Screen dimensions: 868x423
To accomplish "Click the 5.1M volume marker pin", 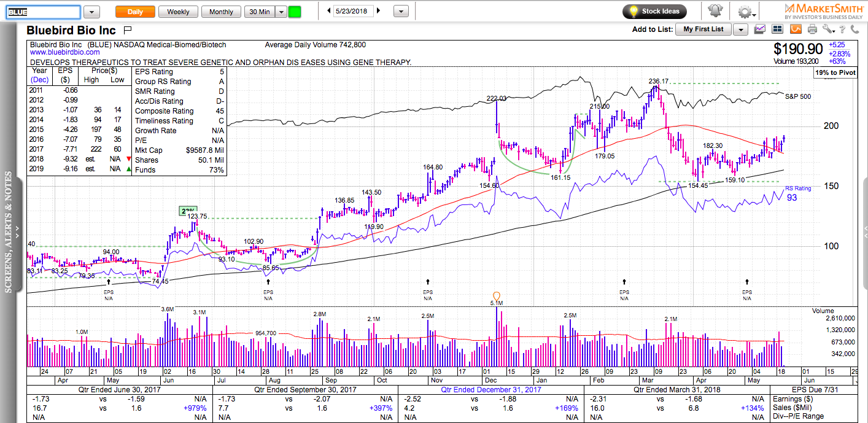I will [497, 297].
